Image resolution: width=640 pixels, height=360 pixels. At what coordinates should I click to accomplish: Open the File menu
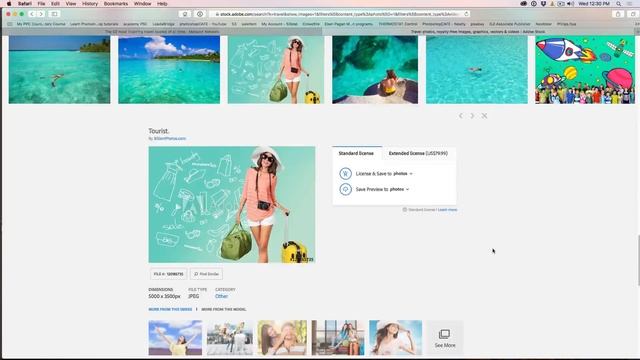(x=41, y=4)
